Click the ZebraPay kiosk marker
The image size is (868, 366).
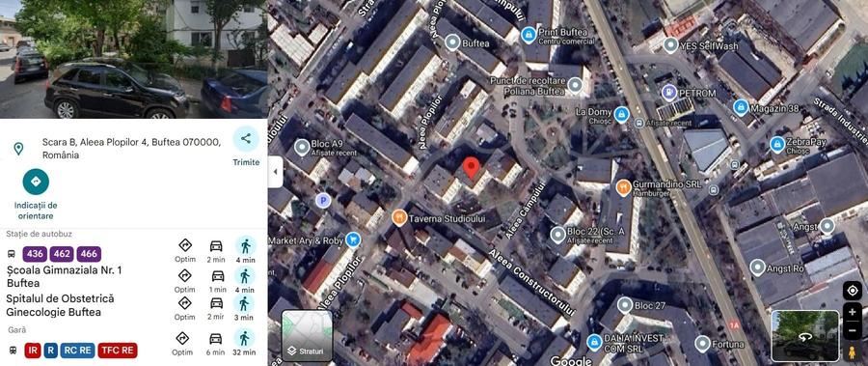point(777,144)
